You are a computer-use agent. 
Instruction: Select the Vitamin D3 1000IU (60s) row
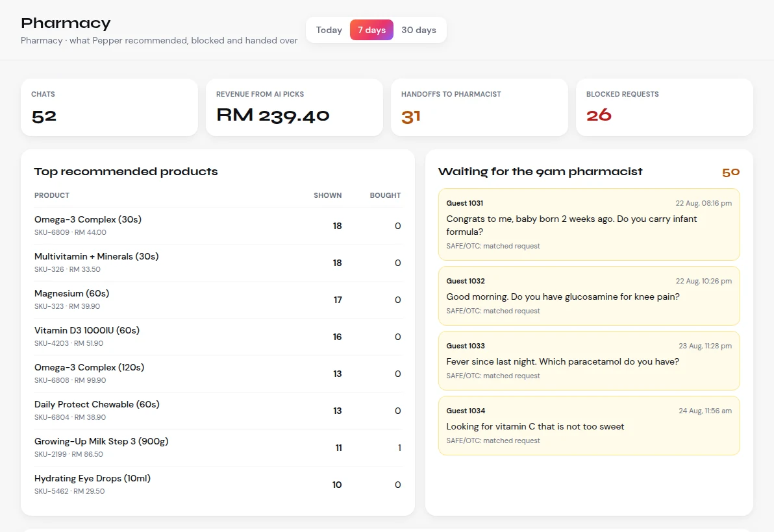click(218, 337)
